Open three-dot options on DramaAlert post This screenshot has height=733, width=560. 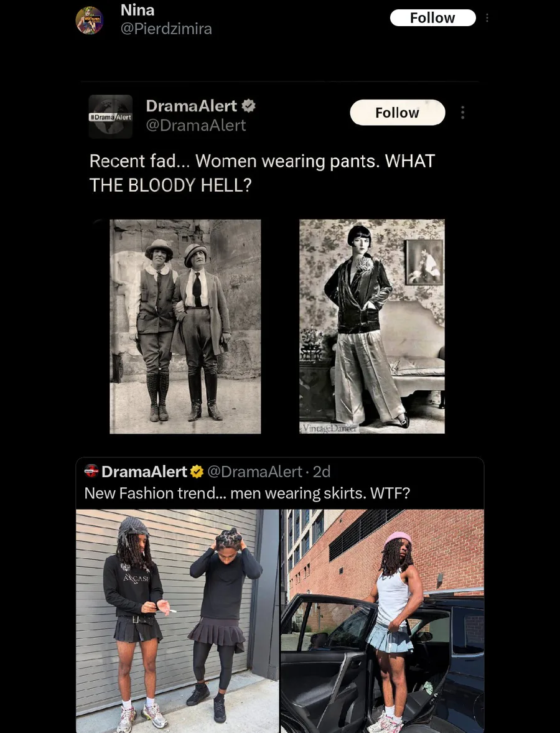462,113
